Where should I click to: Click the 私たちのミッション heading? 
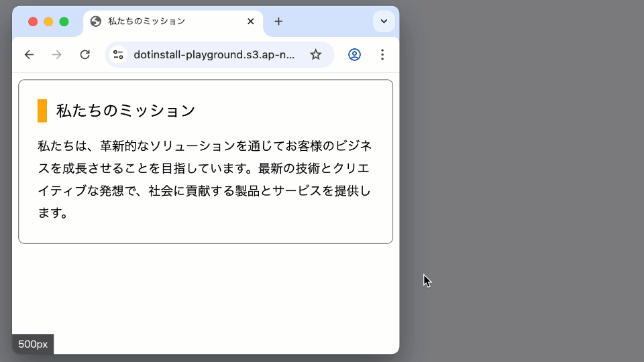click(x=125, y=111)
